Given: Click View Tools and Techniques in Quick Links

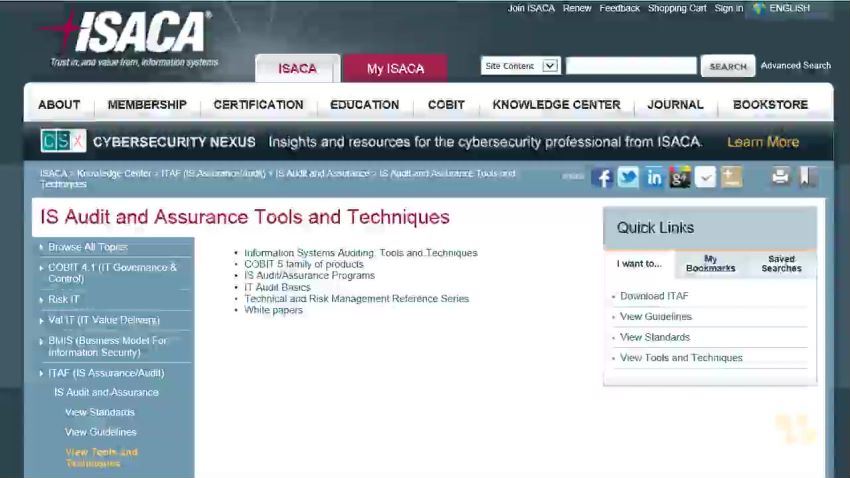Looking at the screenshot, I should point(681,358).
